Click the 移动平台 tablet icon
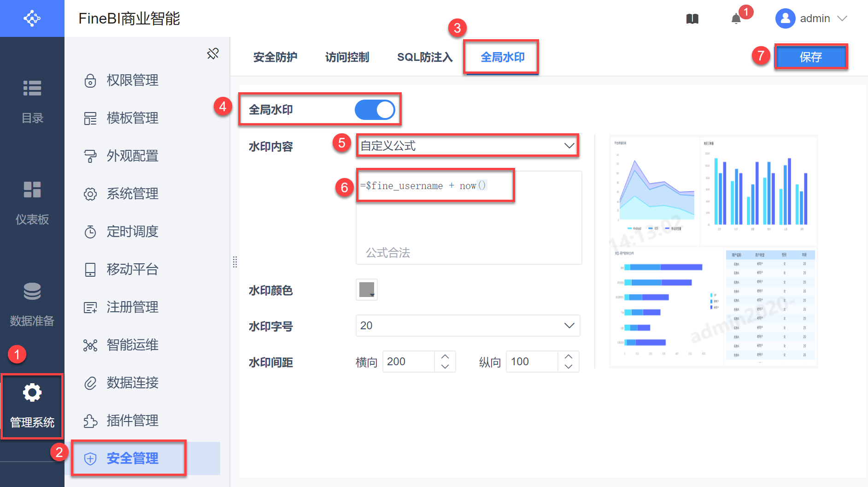This screenshot has width=868, height=487. pyautogui.click(x=90, y=269)
